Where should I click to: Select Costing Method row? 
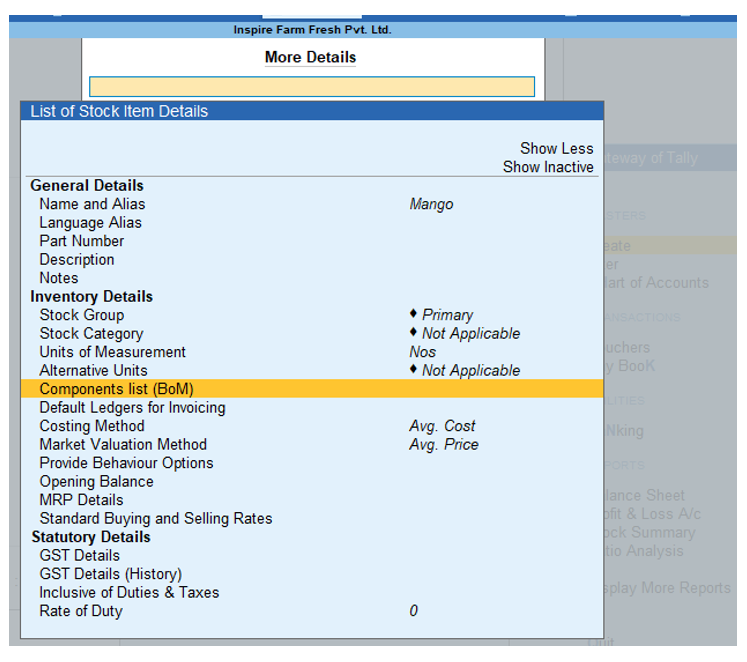point(312,426)
